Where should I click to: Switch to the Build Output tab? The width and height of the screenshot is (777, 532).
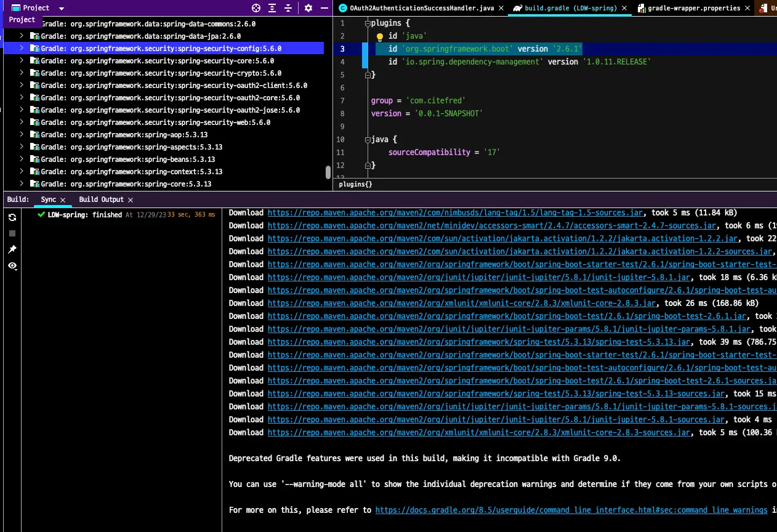(x=101, y=199)
